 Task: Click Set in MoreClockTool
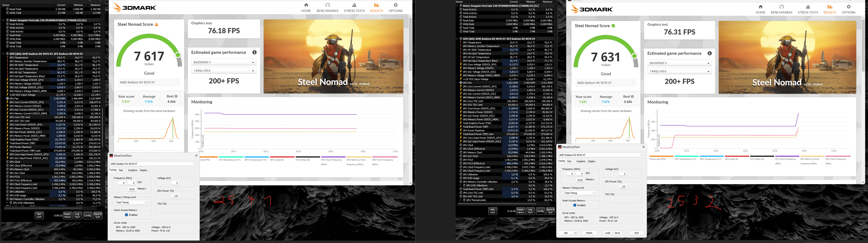pyautogui.click(x=566, y=233)
